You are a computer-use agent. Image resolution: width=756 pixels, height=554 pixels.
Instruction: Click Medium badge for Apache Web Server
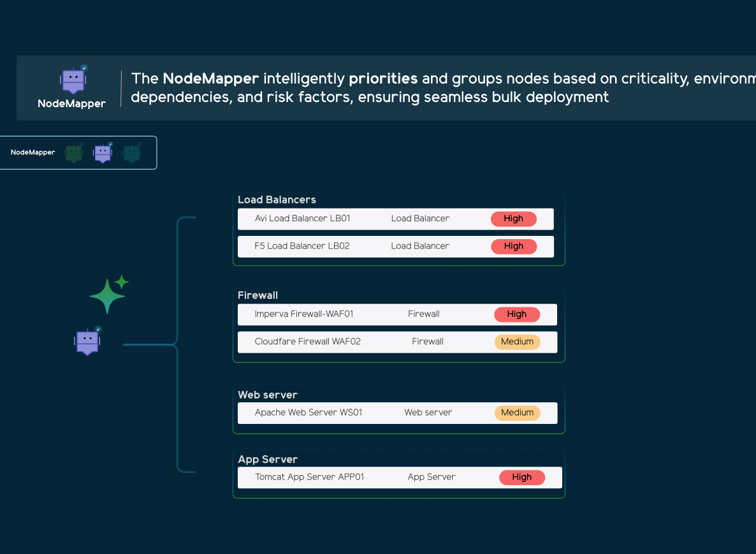(x=517, y=412)
